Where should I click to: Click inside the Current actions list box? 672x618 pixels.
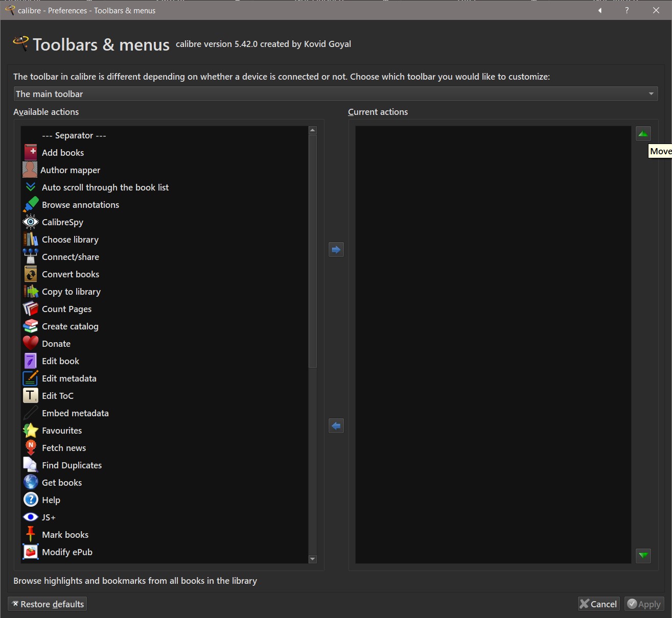[x=493, y=345]
